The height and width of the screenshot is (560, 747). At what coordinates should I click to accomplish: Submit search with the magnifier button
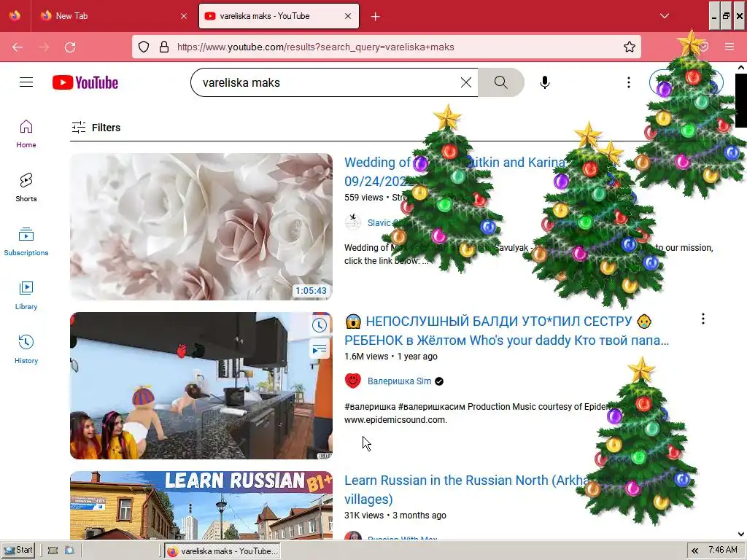pos(500,82)
